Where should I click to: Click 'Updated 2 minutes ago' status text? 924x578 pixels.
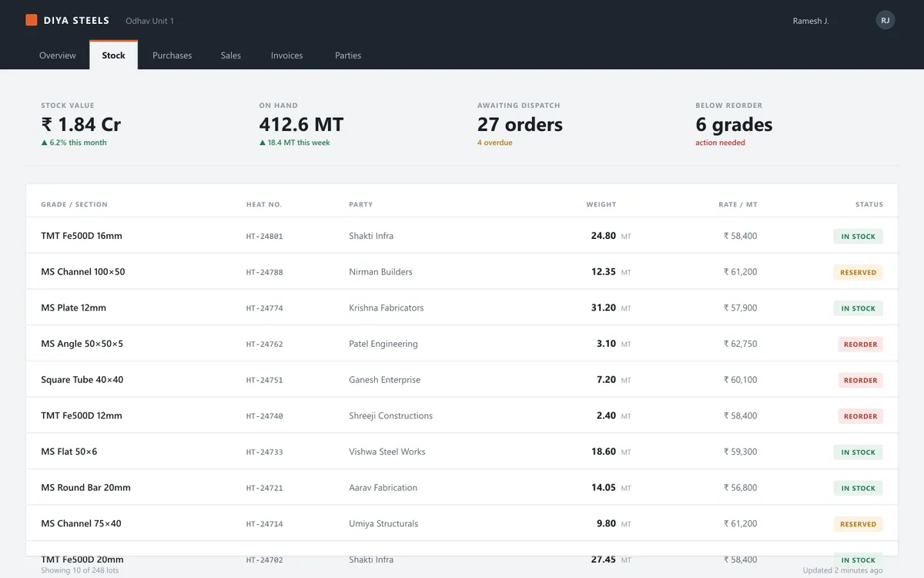[x=842, y=570]
